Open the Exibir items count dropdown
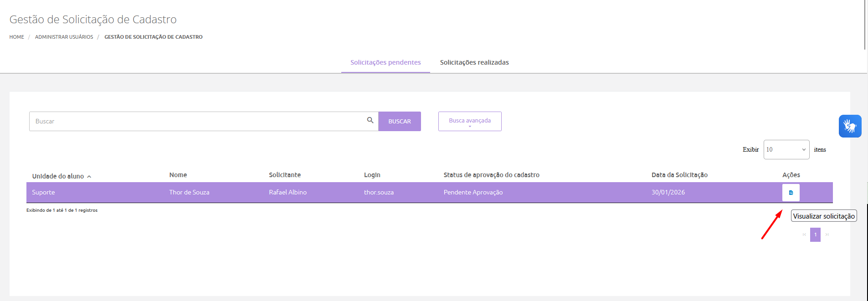Viewport: 868px width, 301px height. point(786,149)
